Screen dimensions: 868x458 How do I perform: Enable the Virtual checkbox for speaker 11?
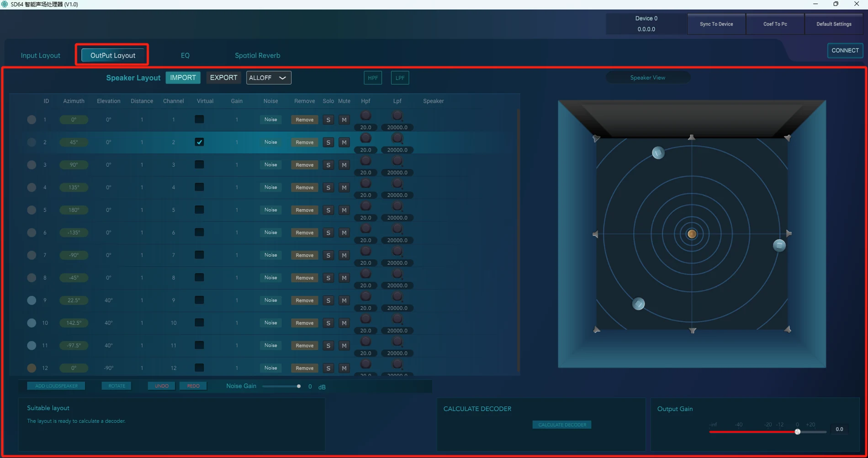point(199,345)
